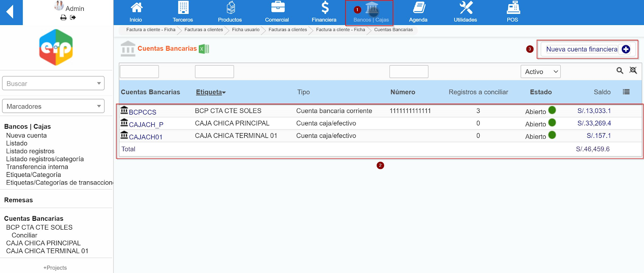Open 'Listado' in sidebar
The width and height of the screenshot is (644, 273).
pyautogui.click(x=17, y=143)
